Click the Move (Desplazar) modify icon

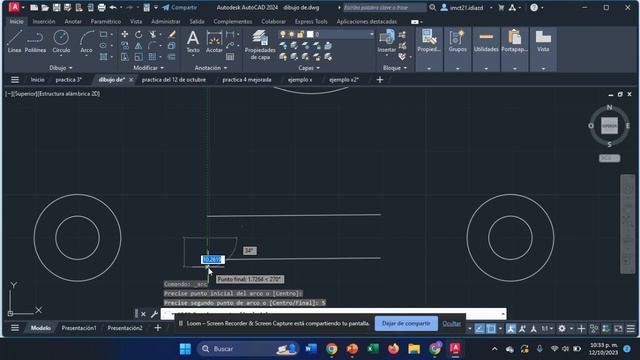coord(124,34)
